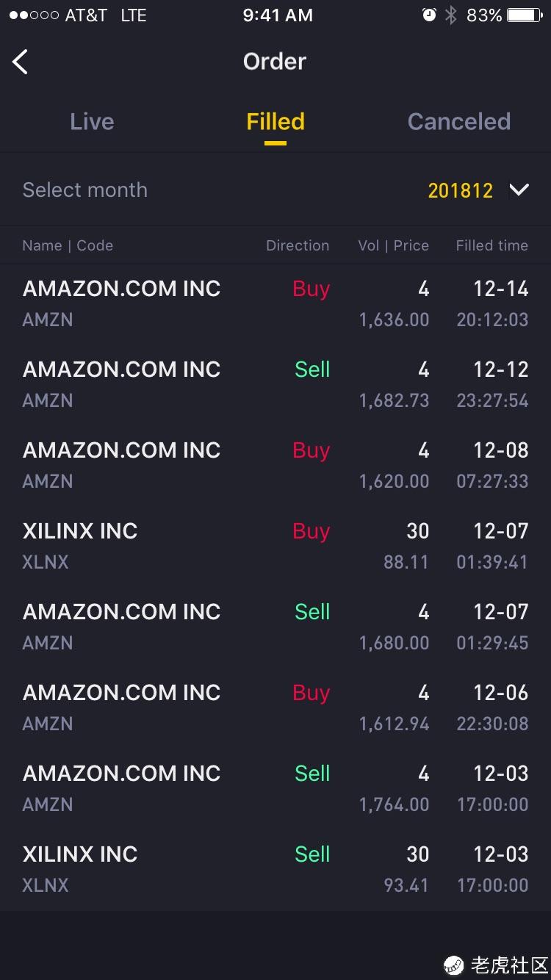This screenshot has width=551, height=980.
Task: Tap the tiger community watermark logo
Action: point(454,965)
